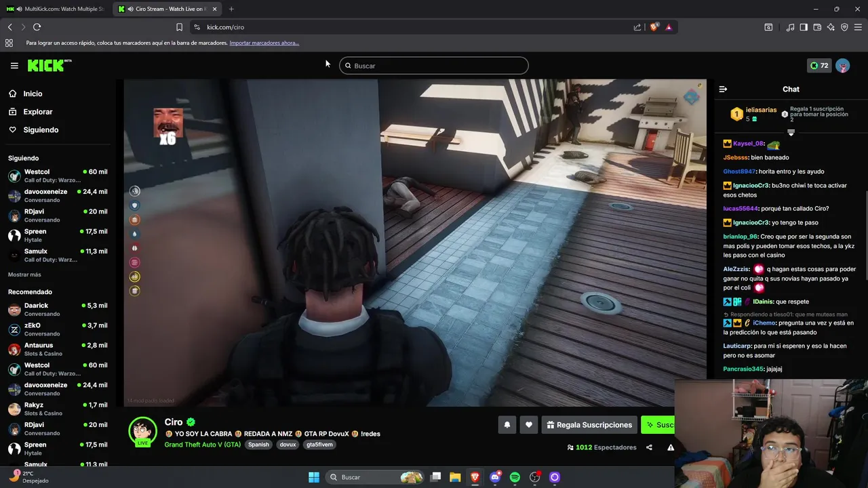The width and height of the screenshot is (868, 488).
Task: Open the browser tab search icon
Action: pyautogui.click(x=768, y=27)
